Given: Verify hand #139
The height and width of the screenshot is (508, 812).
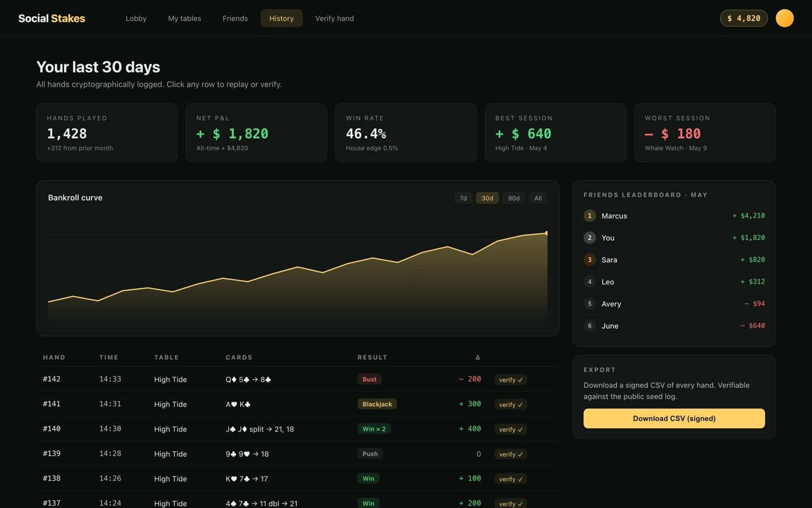Looking at the screenshot, I should click(x=511, y=455).
